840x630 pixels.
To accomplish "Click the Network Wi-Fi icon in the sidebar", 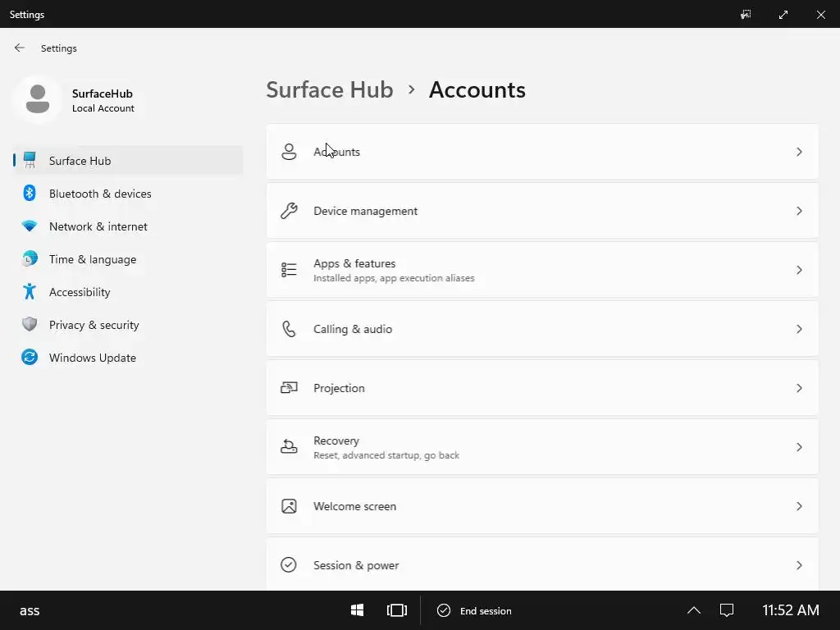I will tap(30, 226).
